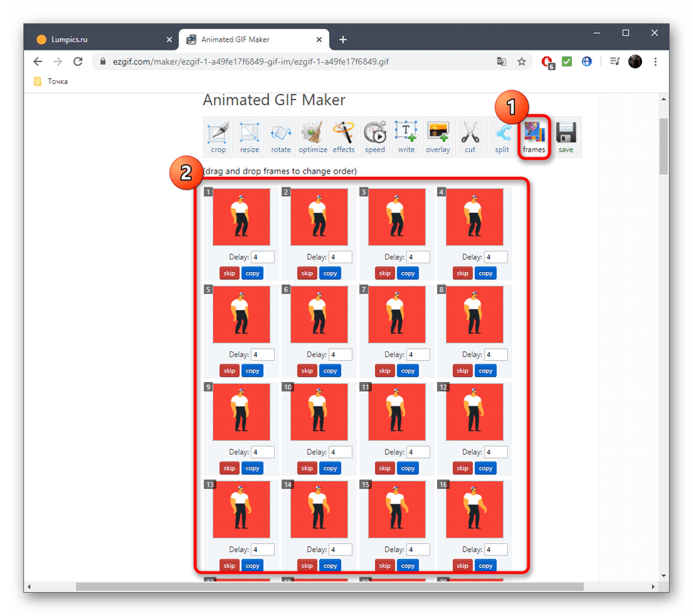Click the Animated GIF Maker heading
This screenshot has height=616, width=693.
[274, 101]
